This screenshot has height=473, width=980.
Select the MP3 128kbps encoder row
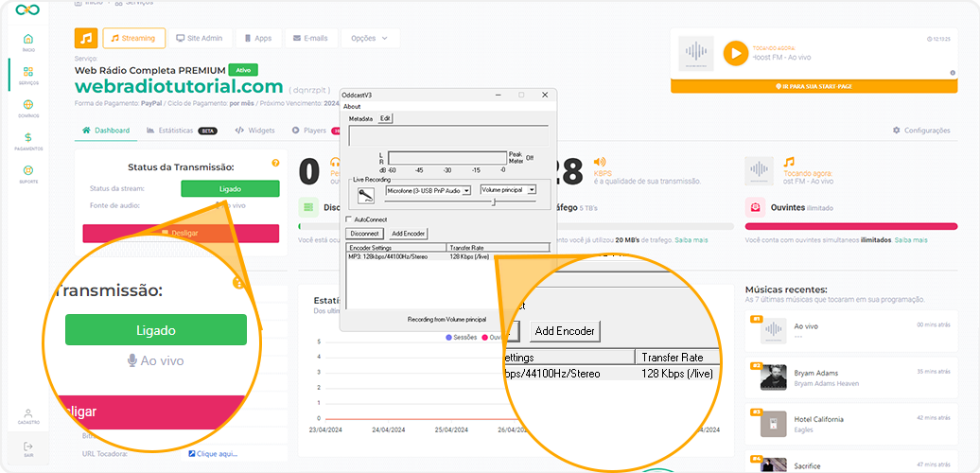(x=447, y=256)
